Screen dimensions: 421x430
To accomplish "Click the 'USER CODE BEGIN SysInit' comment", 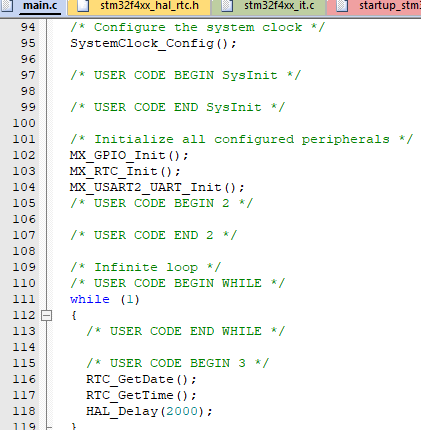I will [x=185, y=75].
